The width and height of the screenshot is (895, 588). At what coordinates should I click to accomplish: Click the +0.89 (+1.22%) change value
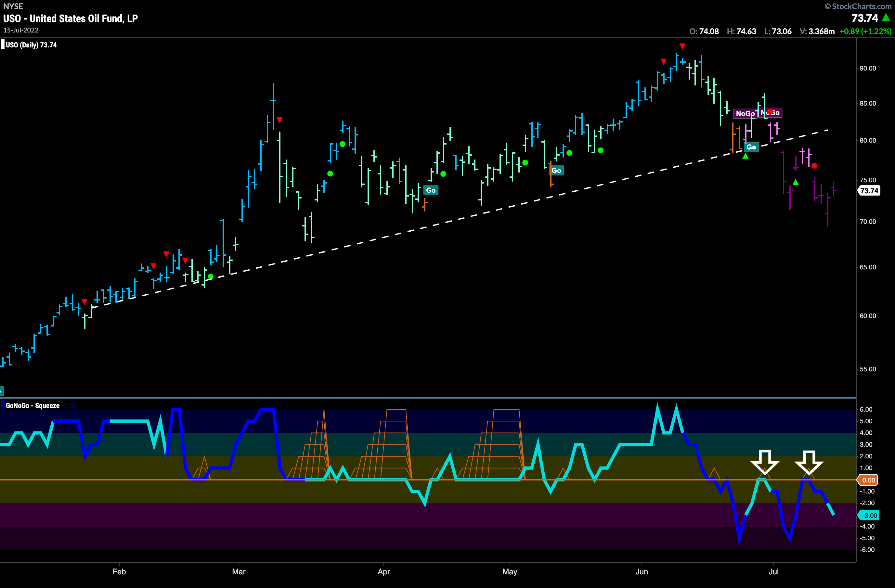click(x=866, y=31)
